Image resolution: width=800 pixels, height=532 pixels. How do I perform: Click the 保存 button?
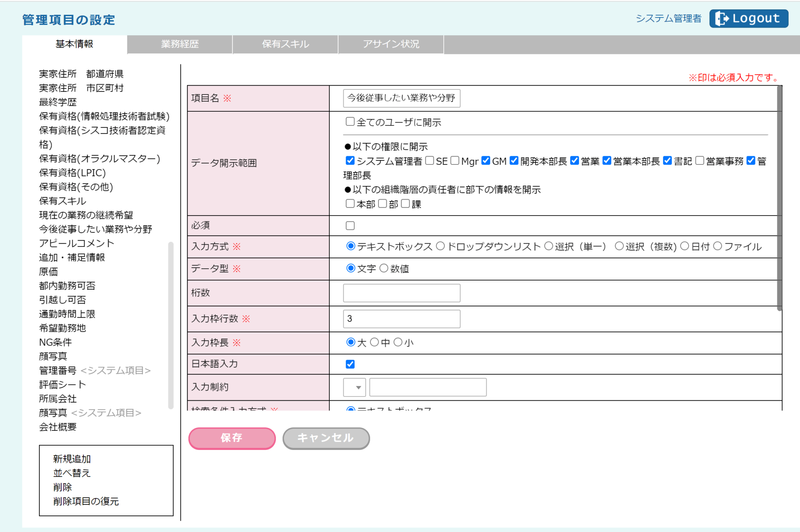pyautogui.click(x=232, y=438)
